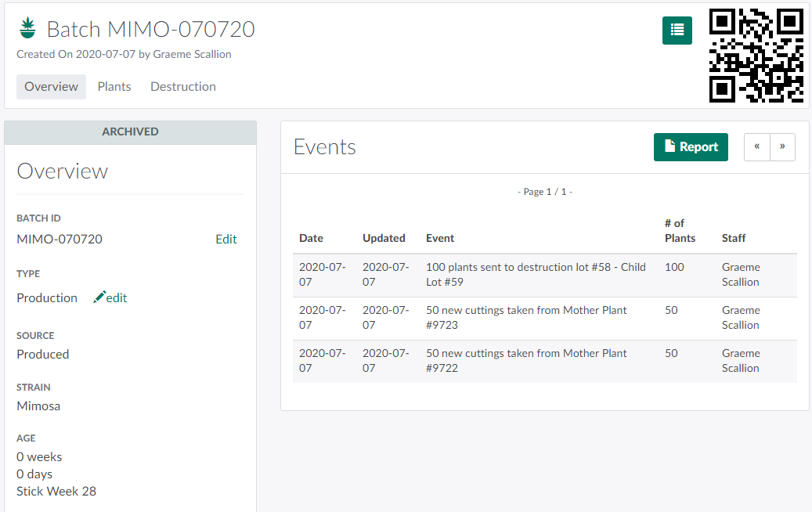Viewport: 812px width, 512px height.
Task: Select the Mother Plant #9722 cuttings event
Action: pyautogui.click(x=526, y=361)
